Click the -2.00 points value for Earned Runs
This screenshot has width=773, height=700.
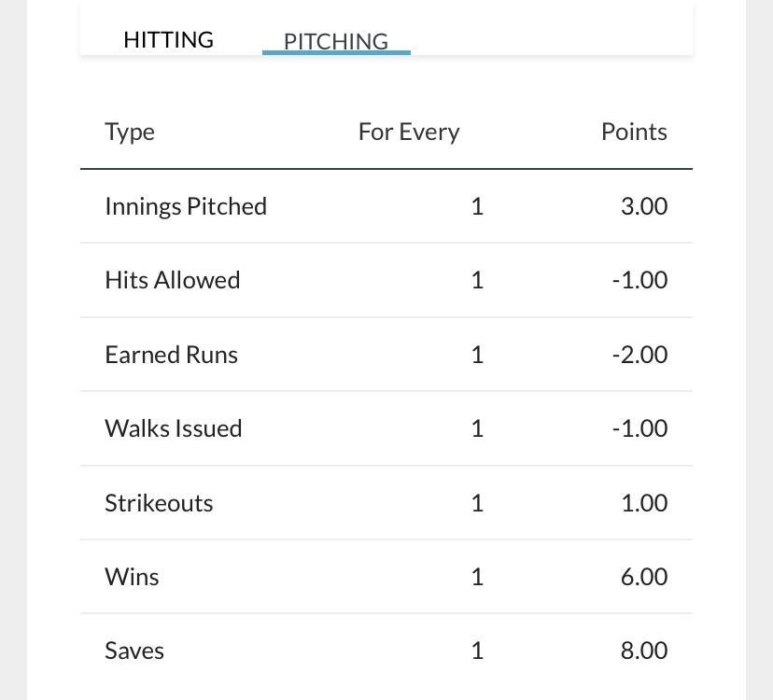(639, 355)
